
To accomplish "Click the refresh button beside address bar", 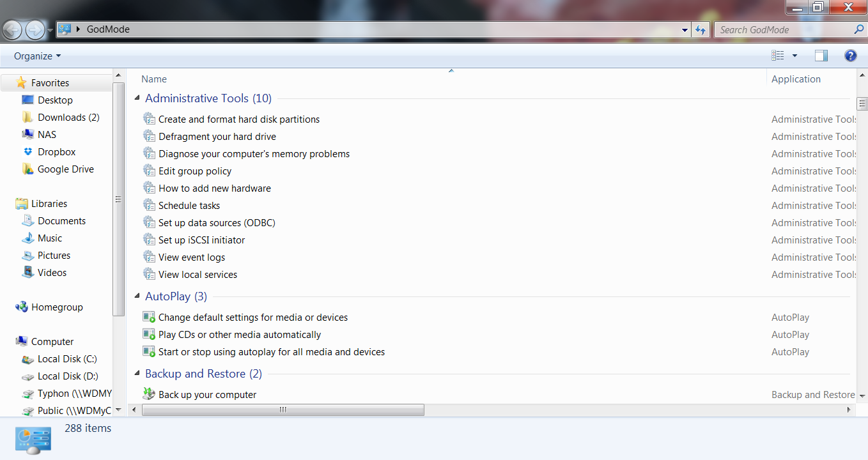I will [x=701, y=29].
